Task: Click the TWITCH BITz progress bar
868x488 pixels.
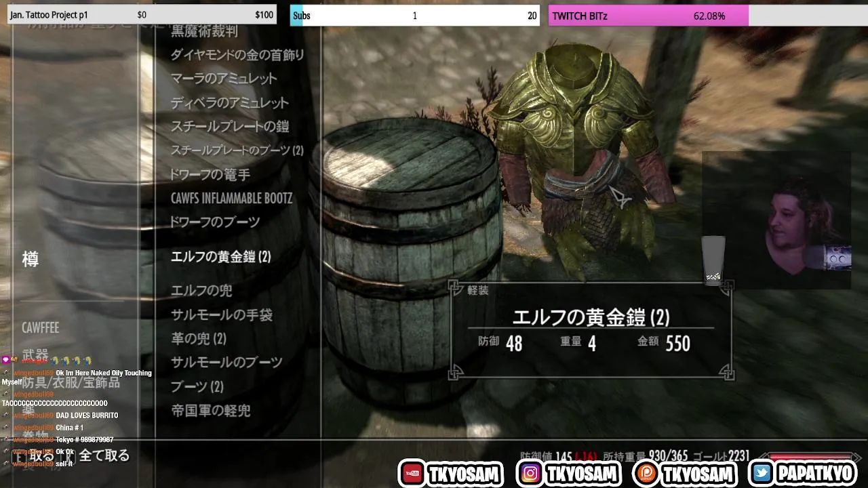Action: click(708, 15)
